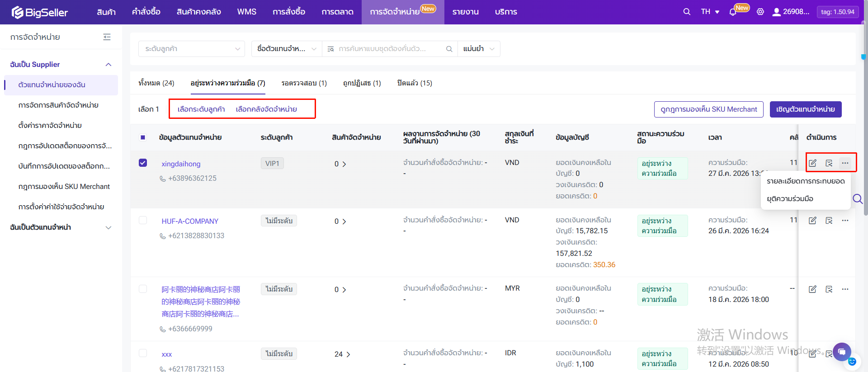Viewport: 868px width, 372px height.
Task: Expand distribution products count for xxx row
Action: point(342,354)
